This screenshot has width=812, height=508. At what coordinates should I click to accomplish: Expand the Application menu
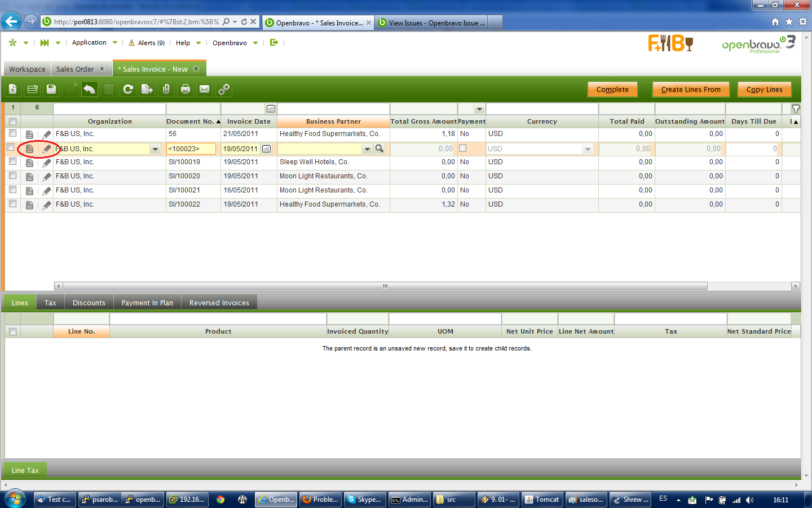click(x=95, y=42)
